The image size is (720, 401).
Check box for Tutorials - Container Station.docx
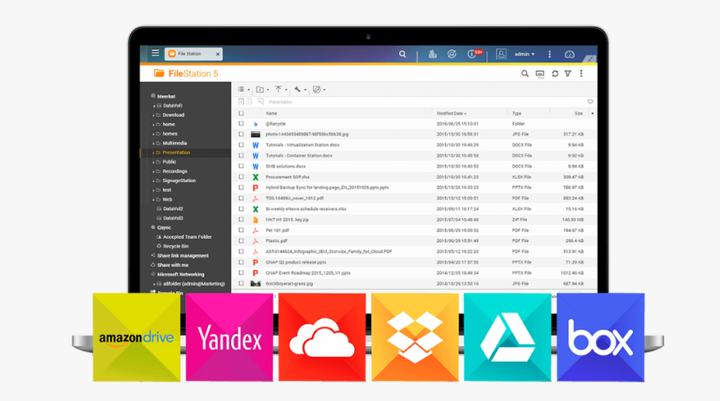pos(241,156)
